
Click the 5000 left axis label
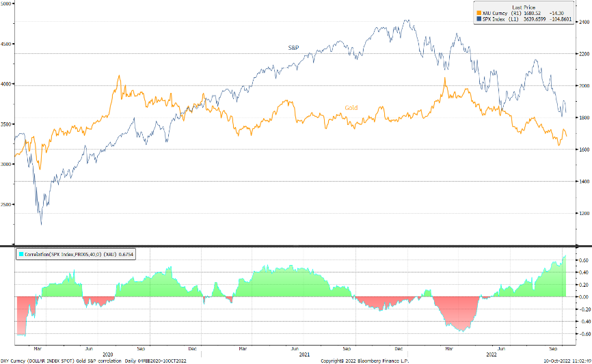tap(5, 3)
